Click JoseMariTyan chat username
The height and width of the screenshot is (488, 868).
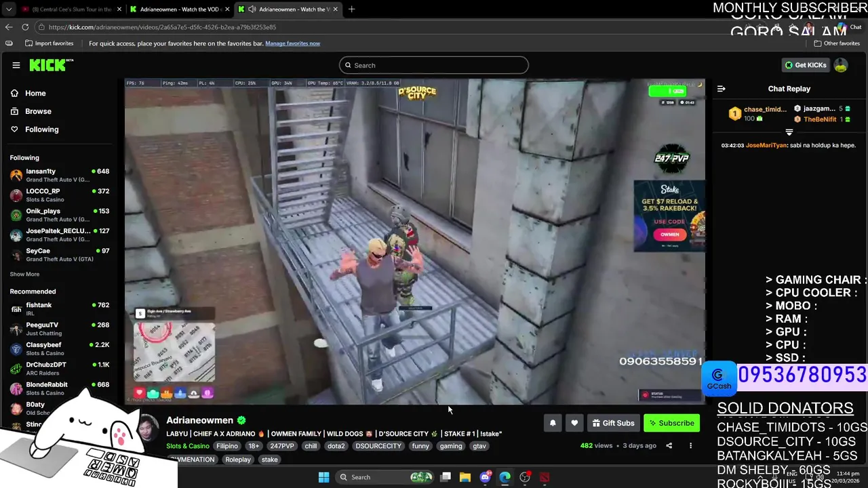point(766,145)
